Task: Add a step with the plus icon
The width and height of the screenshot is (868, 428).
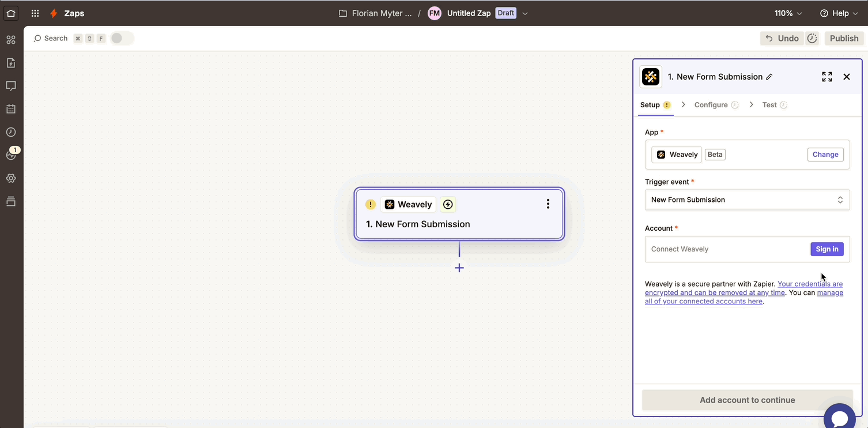Action: pos(459,268)
